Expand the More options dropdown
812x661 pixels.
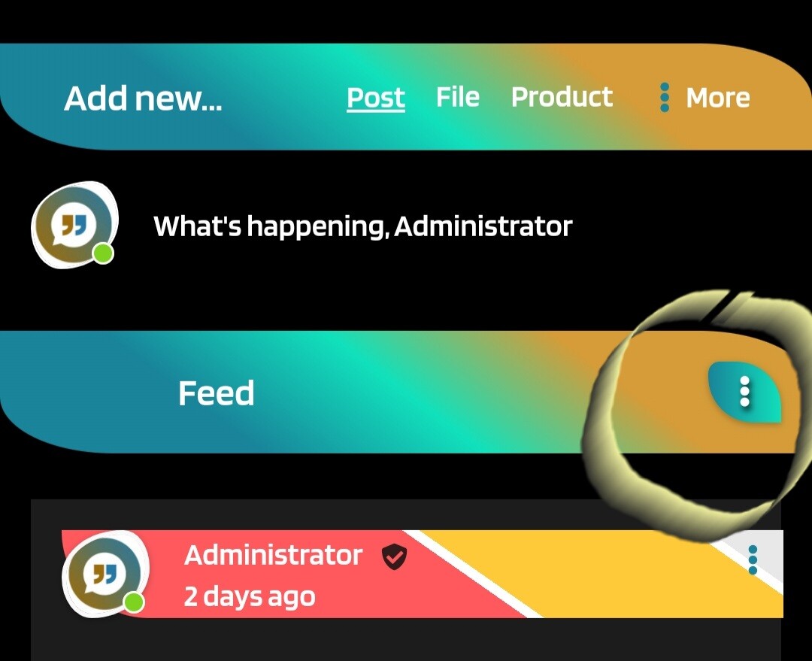[704, 98]
